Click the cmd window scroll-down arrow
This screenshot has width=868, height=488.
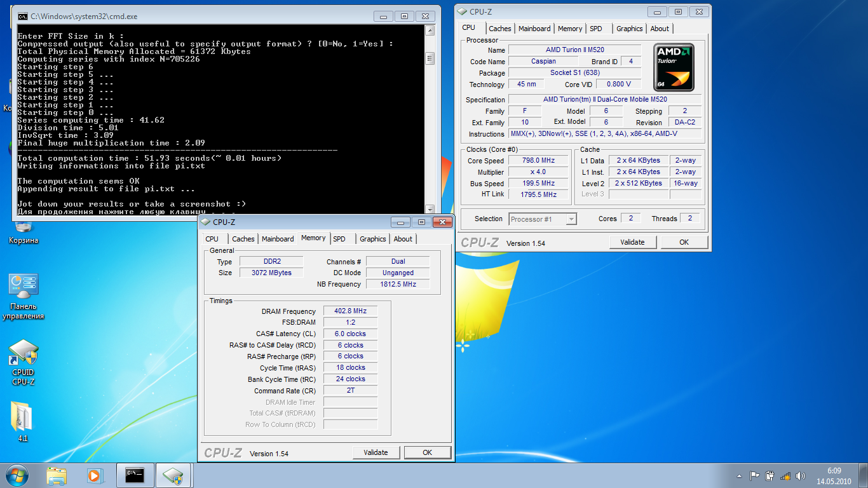click(x=430, y=208)
